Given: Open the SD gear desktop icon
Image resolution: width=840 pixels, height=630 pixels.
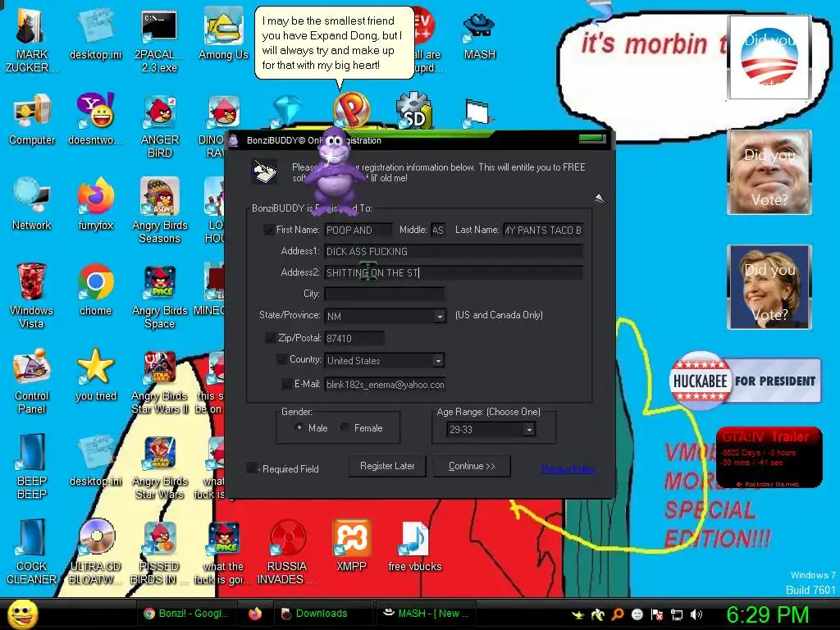Looking at the screenshot, I should [x=413, y=110].
